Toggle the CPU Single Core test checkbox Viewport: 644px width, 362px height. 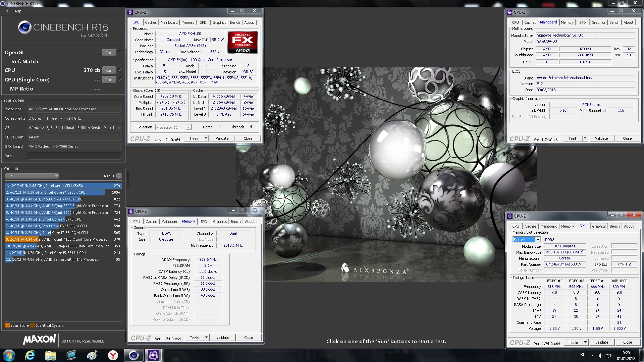(x=120, y=79)
